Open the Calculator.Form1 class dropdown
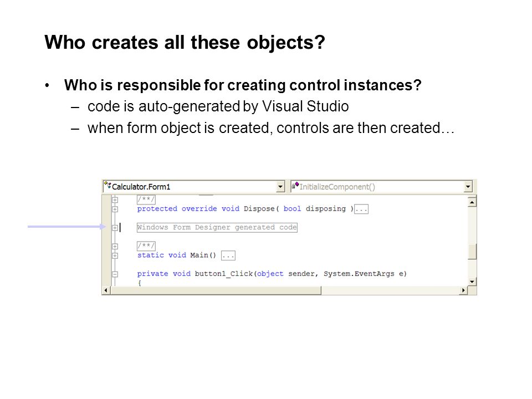This screenshot has width=532, height=399. (280, 187)
